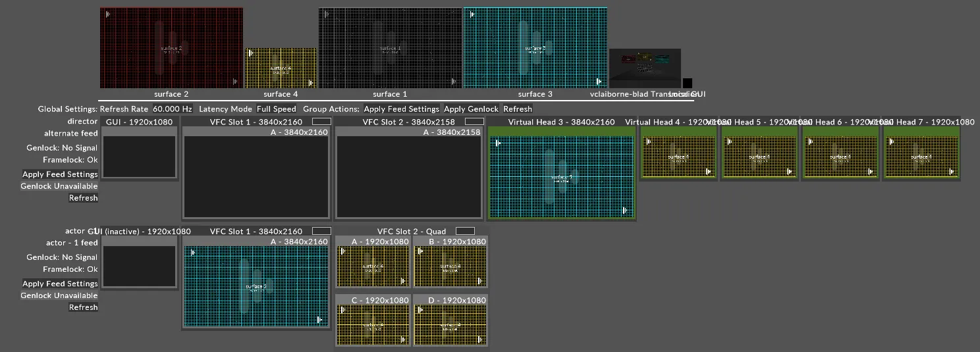Screen dimensions: 980x352
Task: Select the Virtual Head 7 output preview
Action: pos(921,157)
